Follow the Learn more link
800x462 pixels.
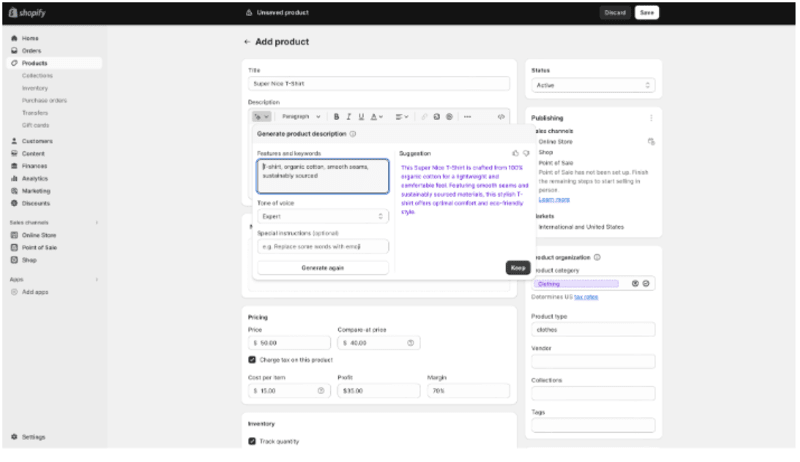tap(554, 200)
